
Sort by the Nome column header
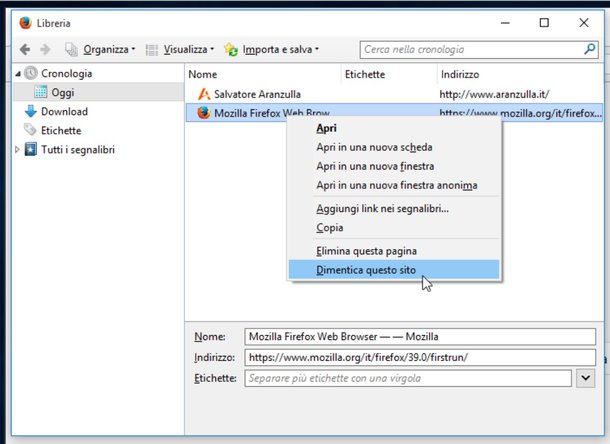[x=263, y=74]
